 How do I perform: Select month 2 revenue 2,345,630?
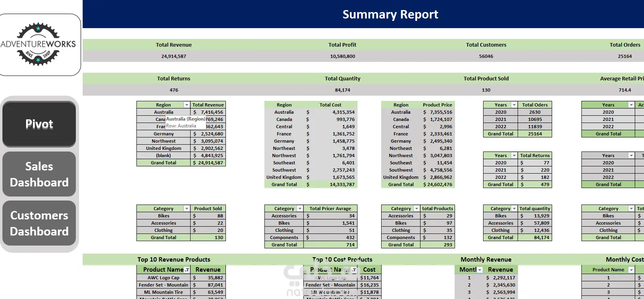500,285
